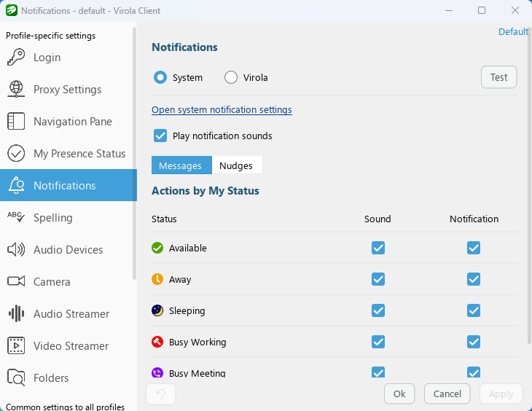The height and width of the screenshot is (411, 532).
Task: Uncheck Sound for Sleeping status
Action: click(x=378, y=310)
